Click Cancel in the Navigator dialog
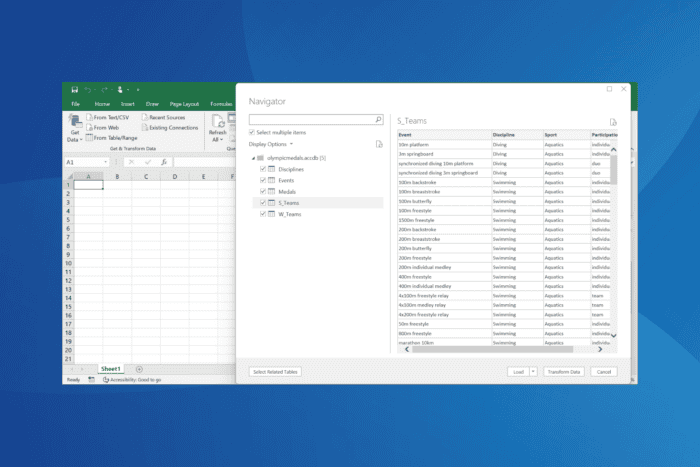The image size is (700, 467). (604, 371)
